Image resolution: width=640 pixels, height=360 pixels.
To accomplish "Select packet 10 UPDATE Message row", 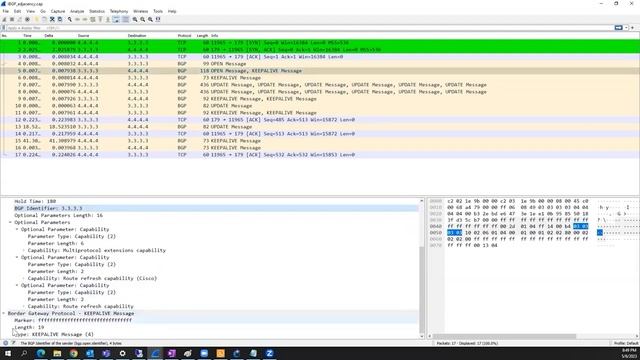I will pyautogui.click(x=320, y=106).
